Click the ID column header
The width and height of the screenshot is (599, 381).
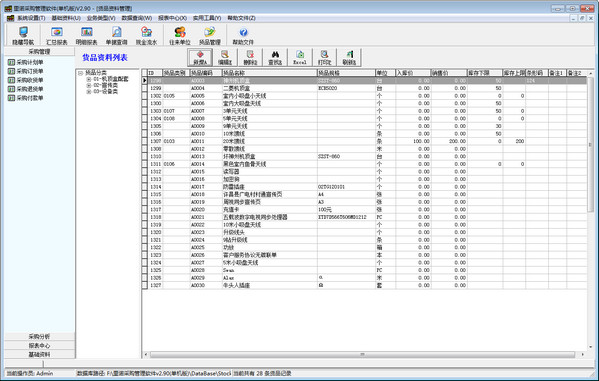click(x=155, y=73)
